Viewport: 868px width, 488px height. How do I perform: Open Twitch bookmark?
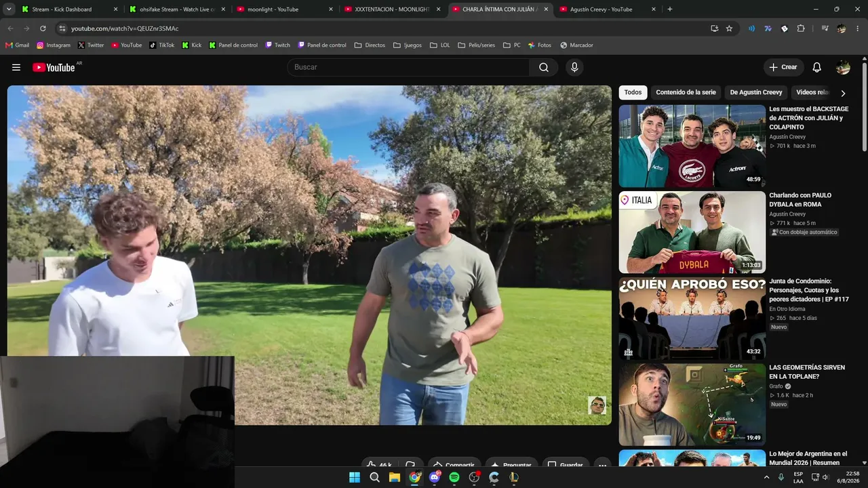278,45
